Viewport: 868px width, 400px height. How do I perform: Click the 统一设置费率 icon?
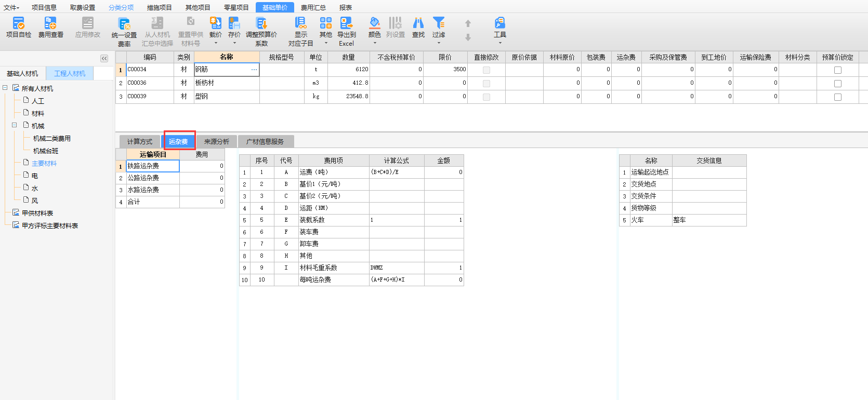[124, 31]
